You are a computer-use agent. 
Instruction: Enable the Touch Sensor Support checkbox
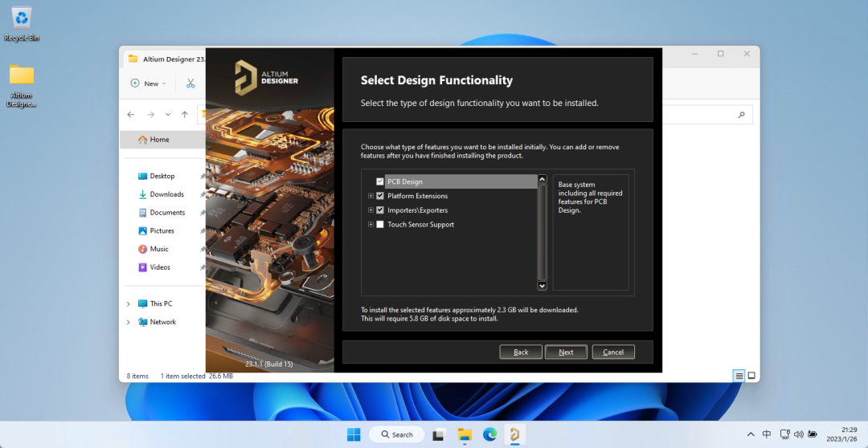(x=380, y=225)
